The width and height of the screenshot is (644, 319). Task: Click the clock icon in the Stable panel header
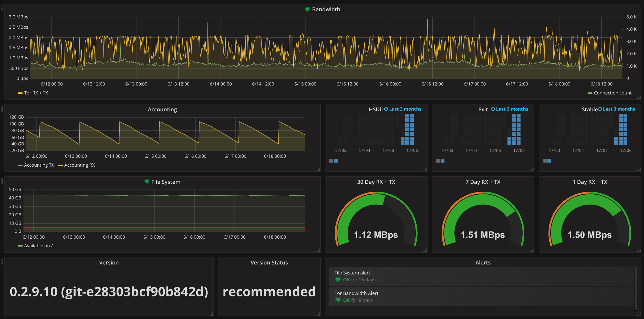click(x=600, y=109)
